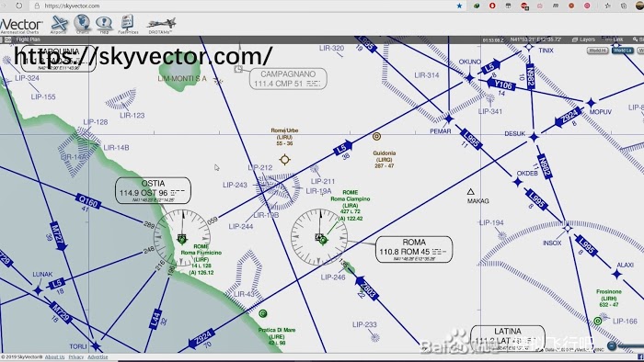The height and width of the screenshot is (362, 644).
Task: Click the Roma Fiumicino airport symbol
Action: coord(181,239)
